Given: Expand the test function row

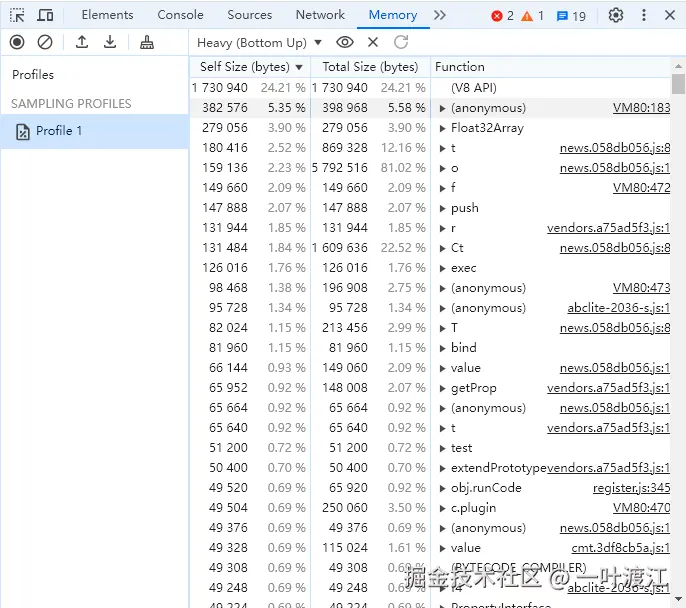Looking at the screenshot, I should coord(442,448).
